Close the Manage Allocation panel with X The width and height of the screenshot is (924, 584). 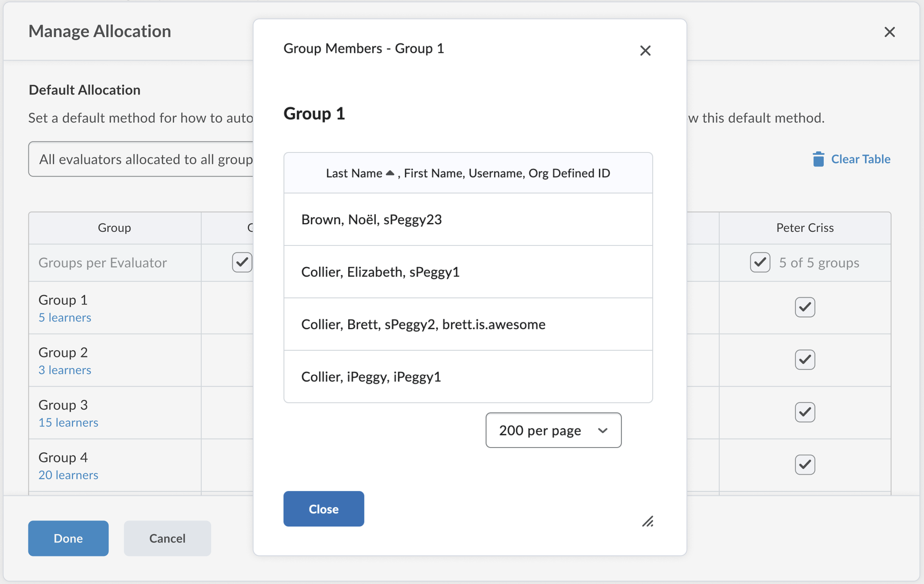[889, 32]
